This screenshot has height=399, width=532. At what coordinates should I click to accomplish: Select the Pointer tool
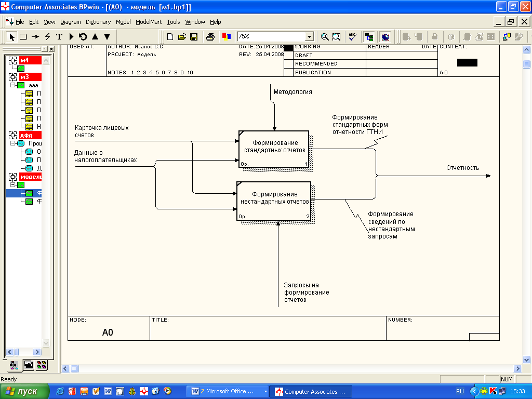pyautogui.click(x=12, y=37)
